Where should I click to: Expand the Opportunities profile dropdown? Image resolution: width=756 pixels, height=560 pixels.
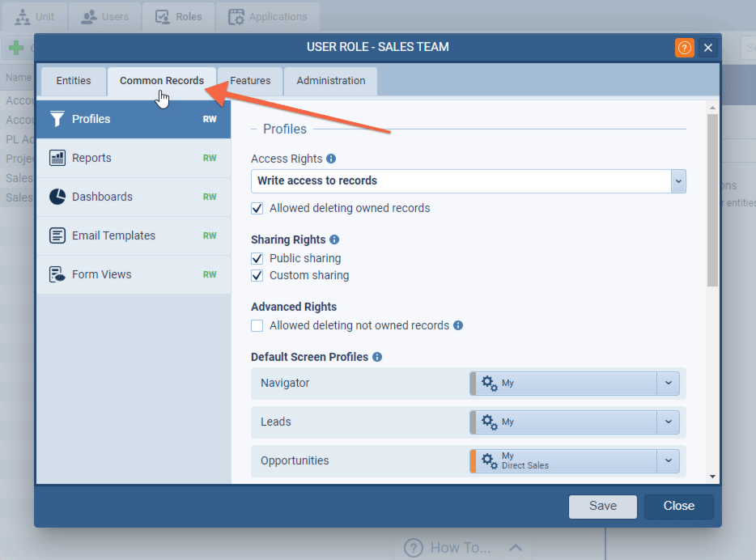coord(668,460)
